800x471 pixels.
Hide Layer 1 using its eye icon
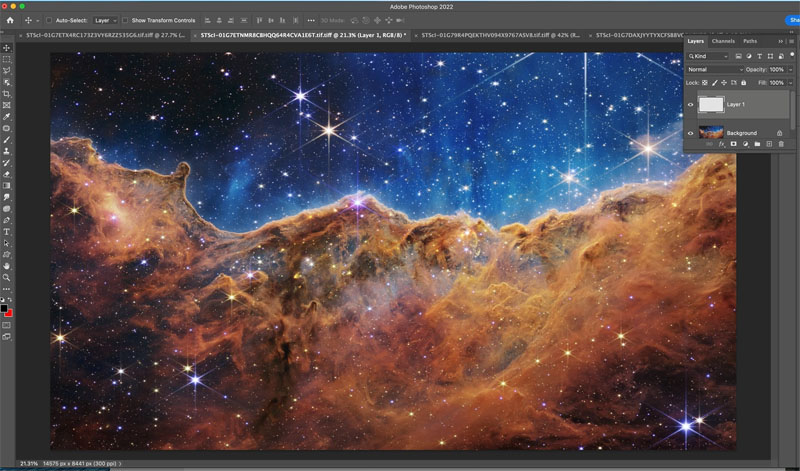[691, 105]
